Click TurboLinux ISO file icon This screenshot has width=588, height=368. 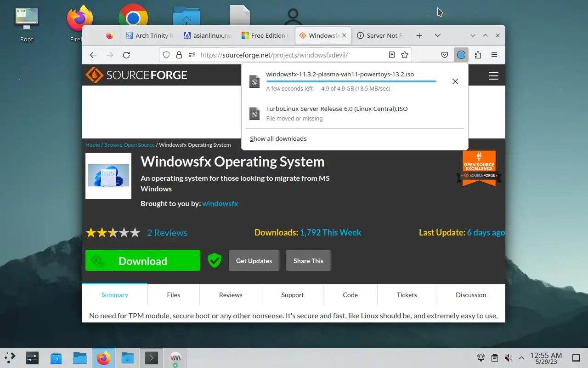[254, 113]
